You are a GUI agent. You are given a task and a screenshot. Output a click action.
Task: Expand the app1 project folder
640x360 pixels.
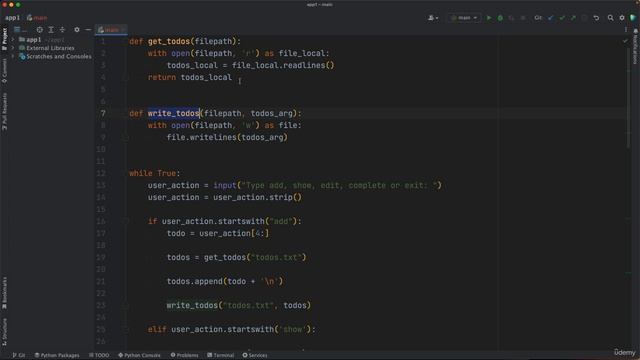pyautogui.click(x=13, y=40)
